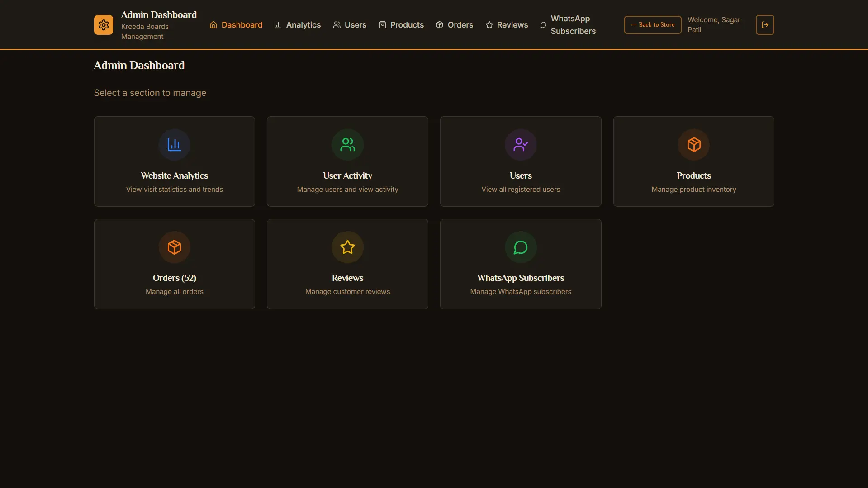868x488 pixels.
Task: Click the star icon on Reviews card
Action: [347, 247]
